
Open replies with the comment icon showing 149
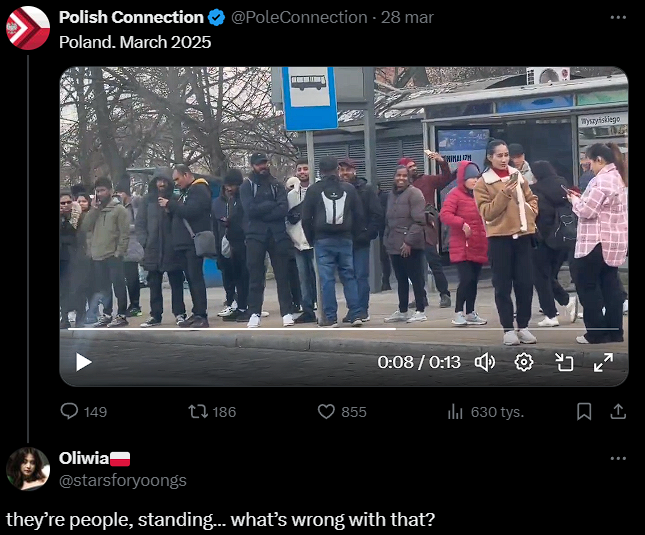pyautogui.click(x=84, y=412)
